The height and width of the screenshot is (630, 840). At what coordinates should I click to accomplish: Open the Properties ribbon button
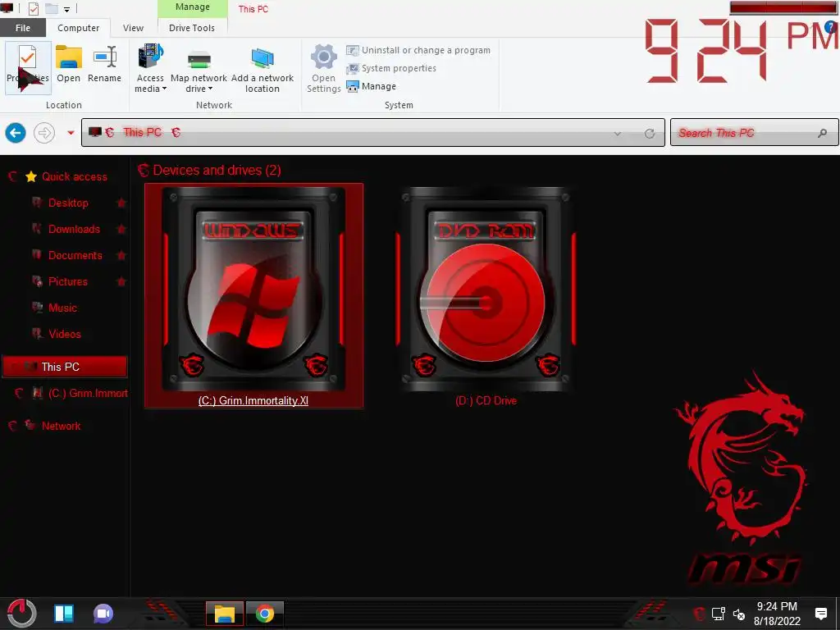pyautogui.click(x=28, y=68)
